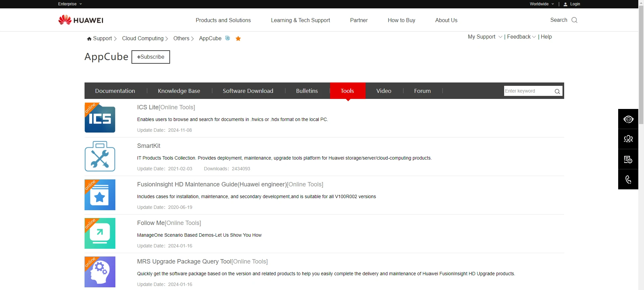Click the SmartKit Downloads: 2434093 text

click(227, 169)
